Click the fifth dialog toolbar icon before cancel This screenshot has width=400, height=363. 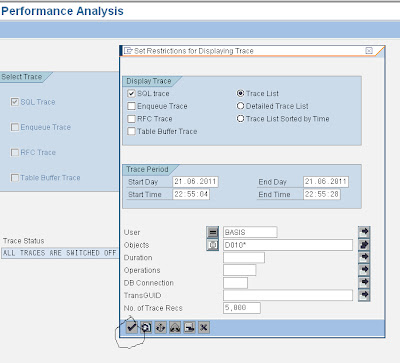point(189,328)
